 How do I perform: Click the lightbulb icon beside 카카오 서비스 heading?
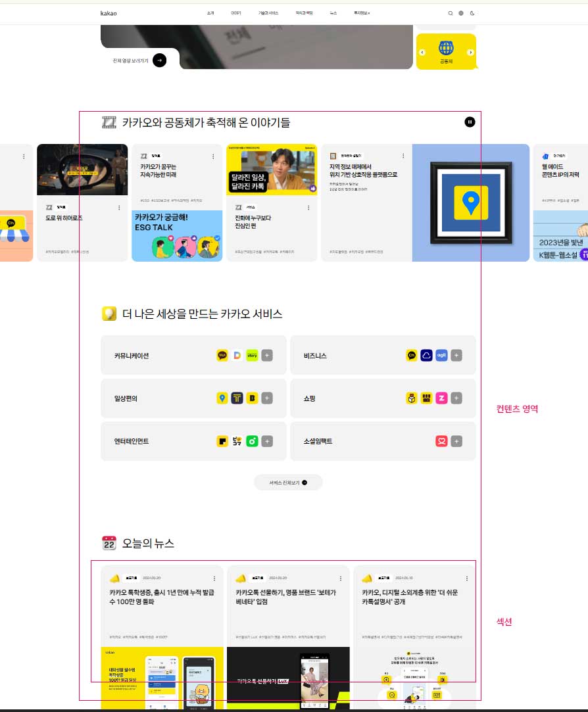click(x=109, y=314)
